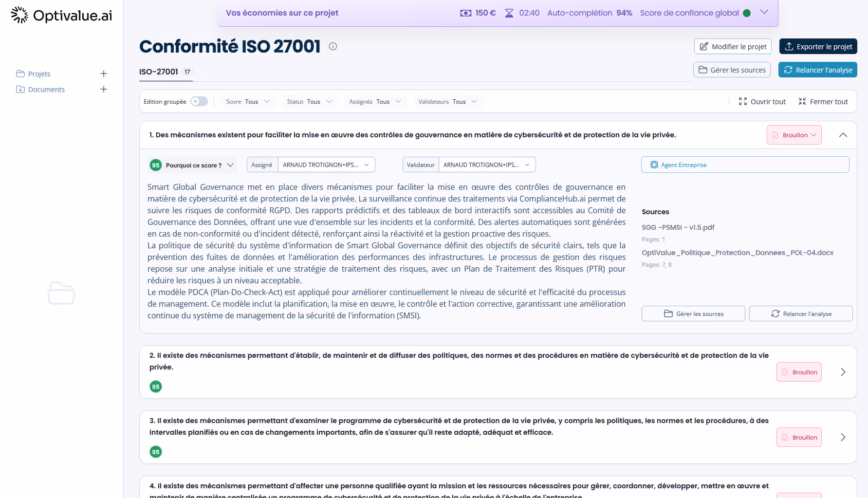Viewport: 868px width, 498px height.
Task: Open the Validateurs filter dropdown
Action: tap(447, 101)
